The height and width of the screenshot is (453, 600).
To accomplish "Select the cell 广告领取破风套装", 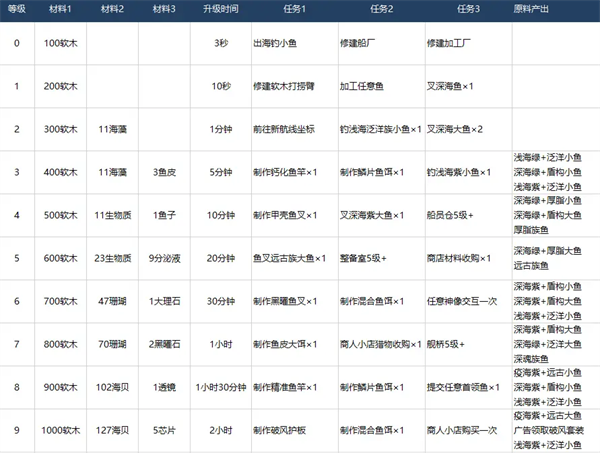I will 549,430.
